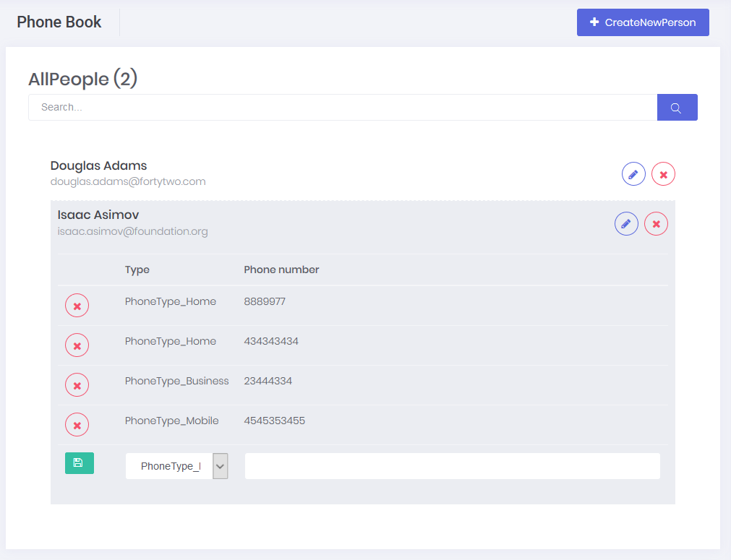Open the PhoneType dropdown
Image resolution: width=731 pixels, height=560 pixels.
(176, 466)
